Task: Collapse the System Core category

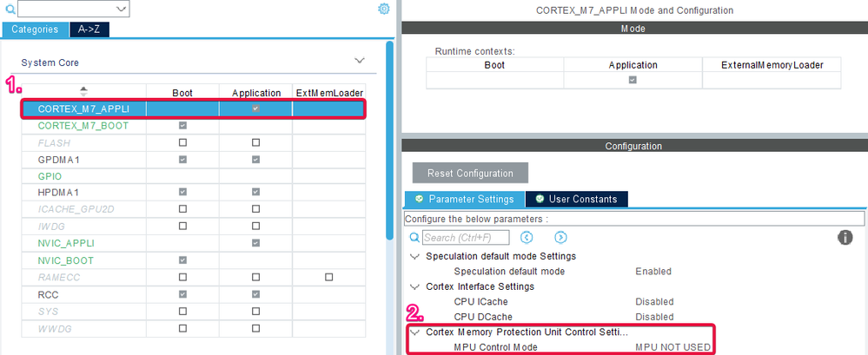Action: pos(360,60)
